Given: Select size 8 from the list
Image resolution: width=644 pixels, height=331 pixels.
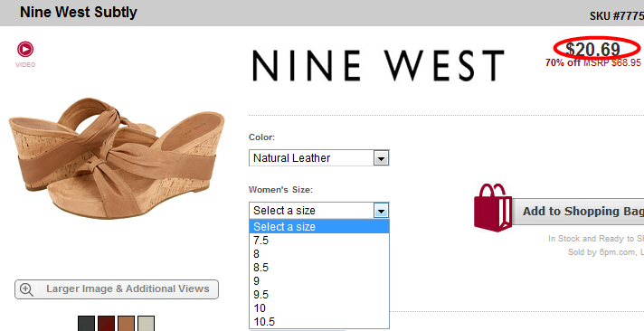Looking at the screenshot, I should coord(319,254).
